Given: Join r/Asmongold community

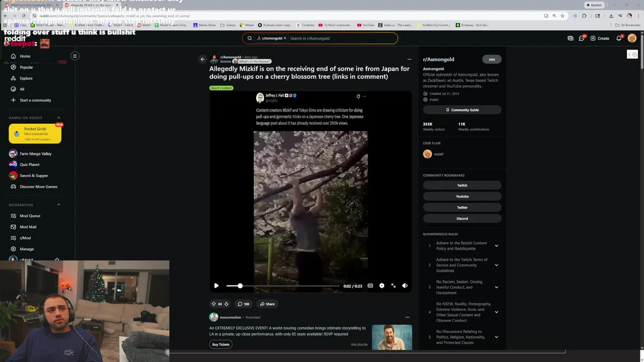Looking at the screenshot, I should pos(492,59).
